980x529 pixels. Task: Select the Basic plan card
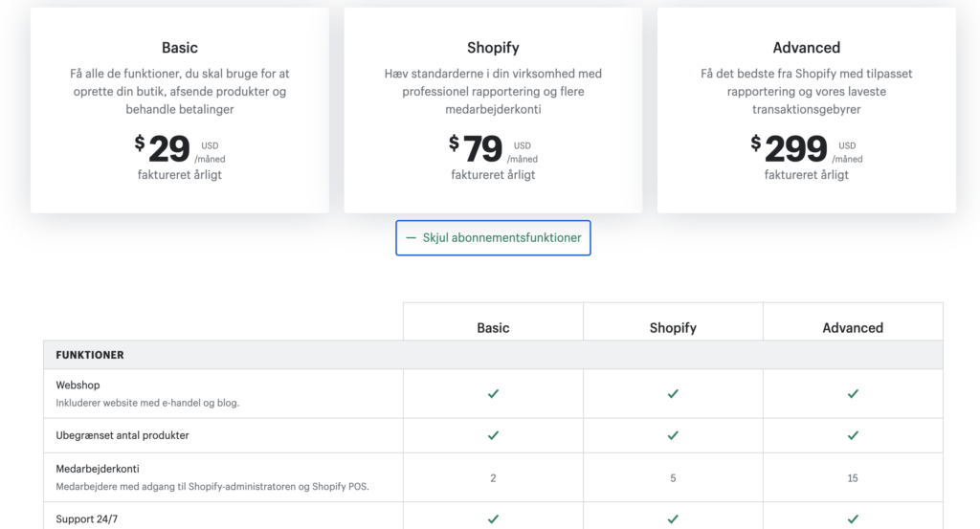(180, 110)
